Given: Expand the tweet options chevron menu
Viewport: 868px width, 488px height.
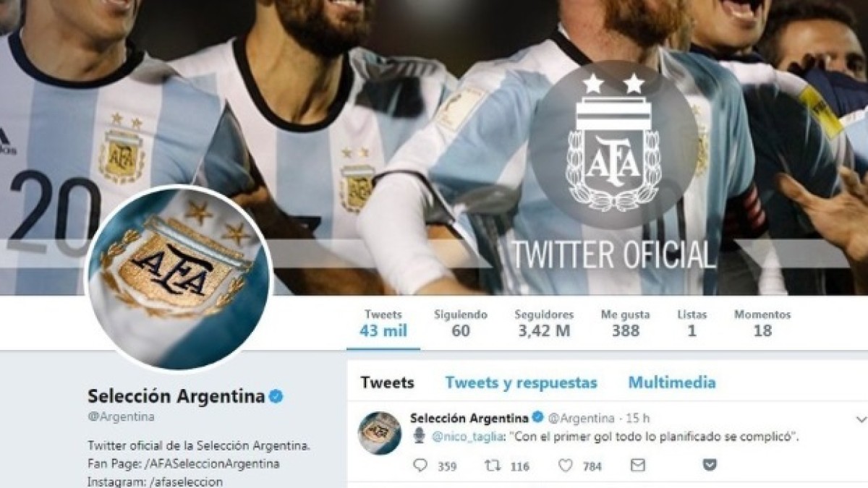Looking at the screenshot, I should 861,419.
